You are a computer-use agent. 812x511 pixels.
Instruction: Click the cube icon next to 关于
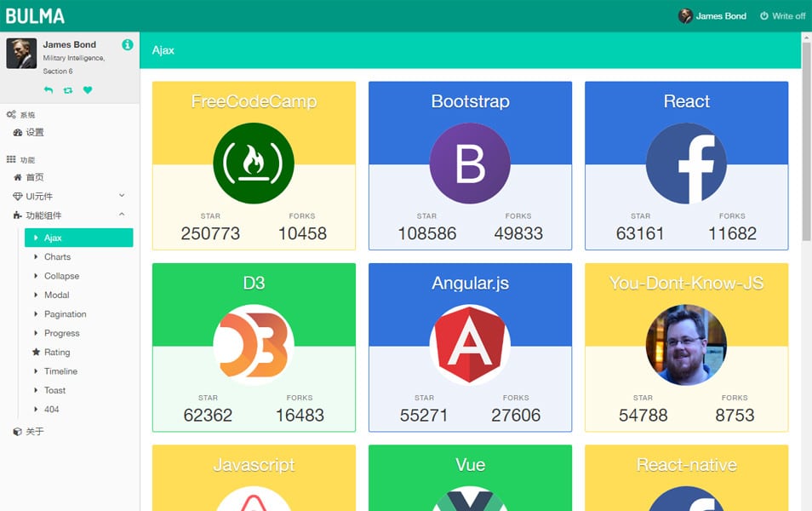tap(18, 431)
